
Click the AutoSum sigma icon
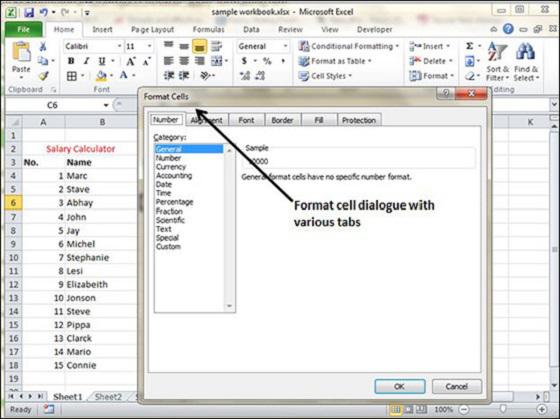click(470, 46)
